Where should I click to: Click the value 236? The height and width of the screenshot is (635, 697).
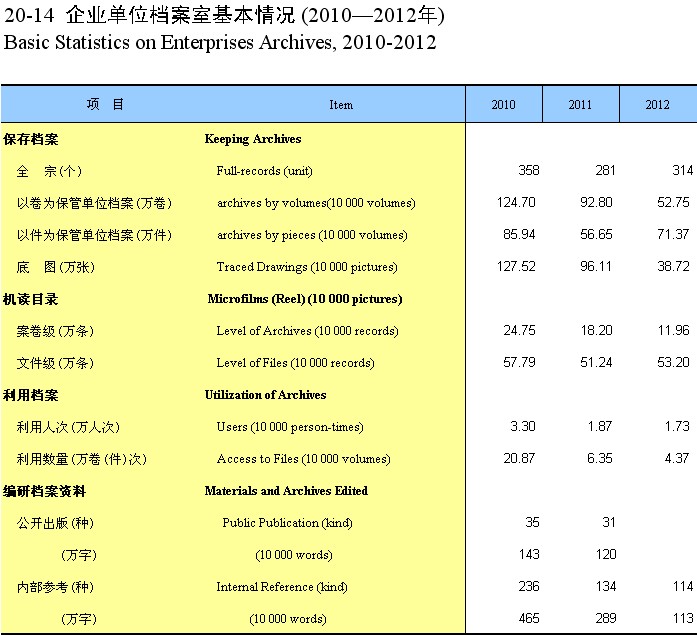pos(529,586)
